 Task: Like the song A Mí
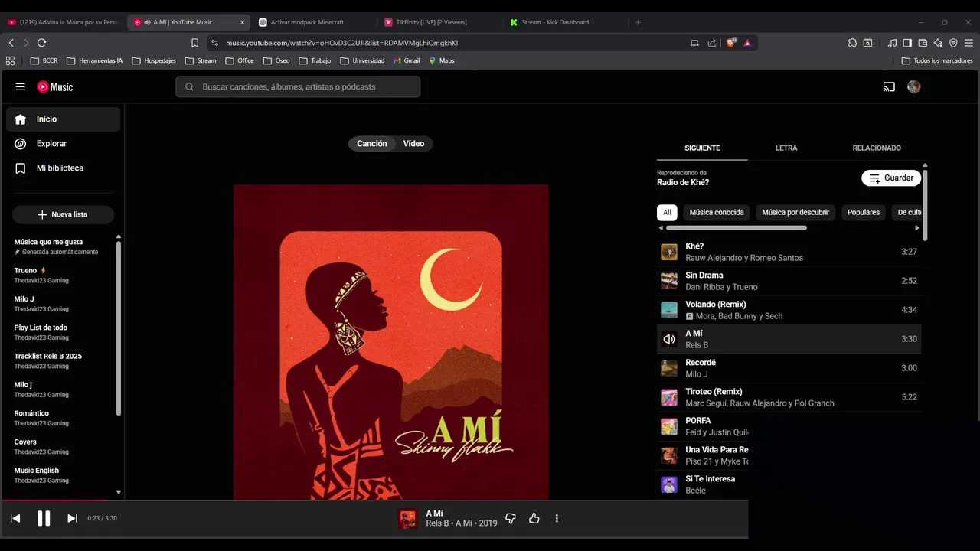coord(534,518)
